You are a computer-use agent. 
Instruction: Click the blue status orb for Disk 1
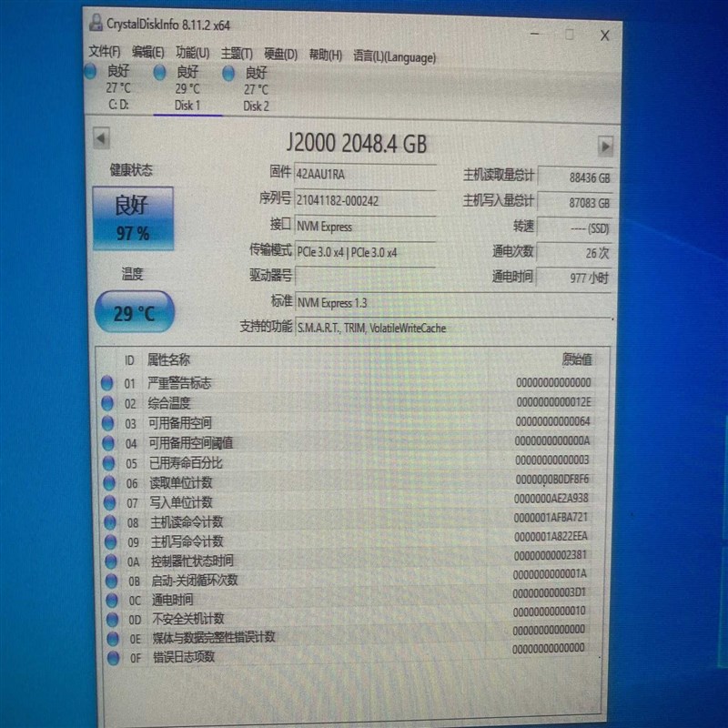tap(159, 73)
